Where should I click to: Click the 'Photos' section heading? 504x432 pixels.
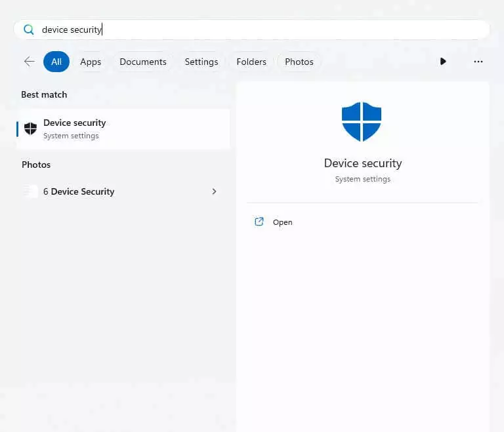tap(36, 165)
